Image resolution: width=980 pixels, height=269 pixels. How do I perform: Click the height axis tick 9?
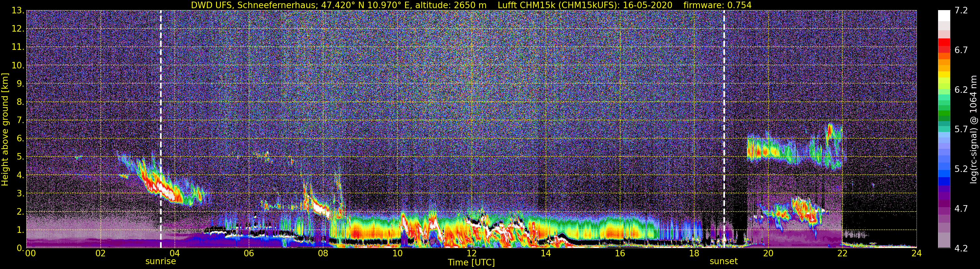20,83
